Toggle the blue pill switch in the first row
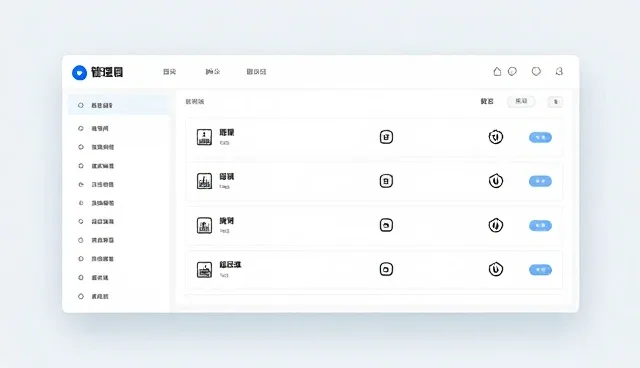This screenshot has width=640, height=368. pos(540,137)
